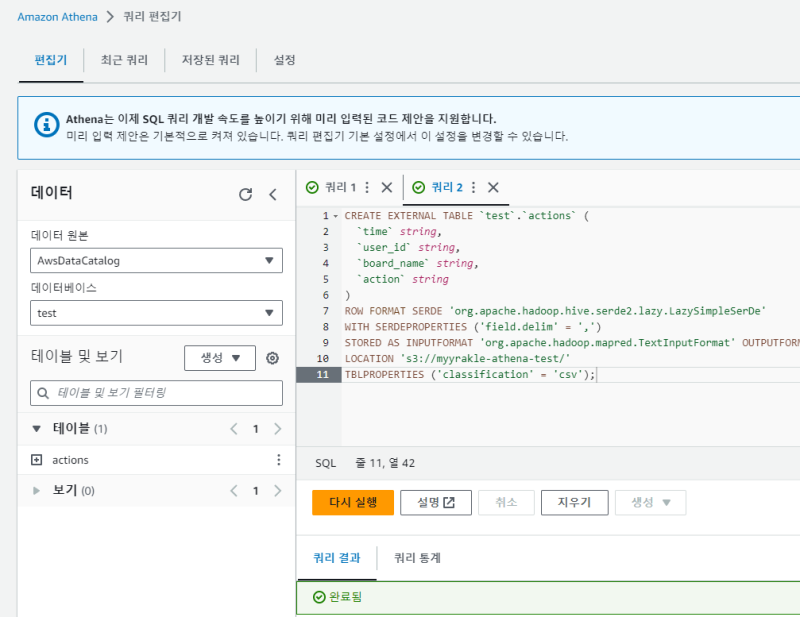
Task: Collapse the 데이터 side panel
Action: pos(272,195)
